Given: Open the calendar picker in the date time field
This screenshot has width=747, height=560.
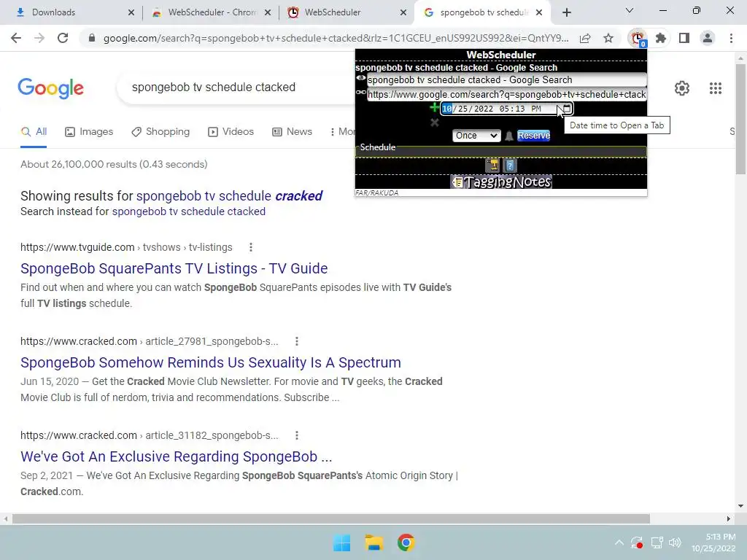Looking at the screenshot, I should (566, 109).
